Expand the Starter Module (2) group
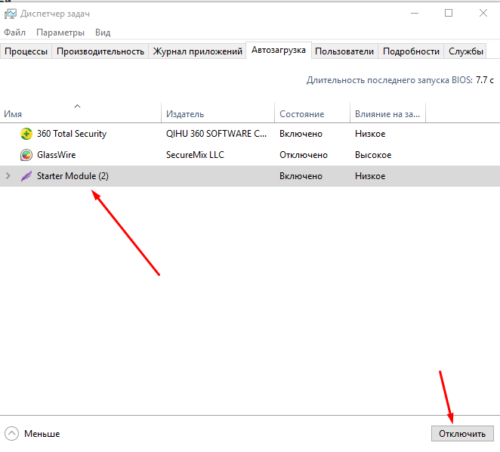 click(x=8, y=176)
